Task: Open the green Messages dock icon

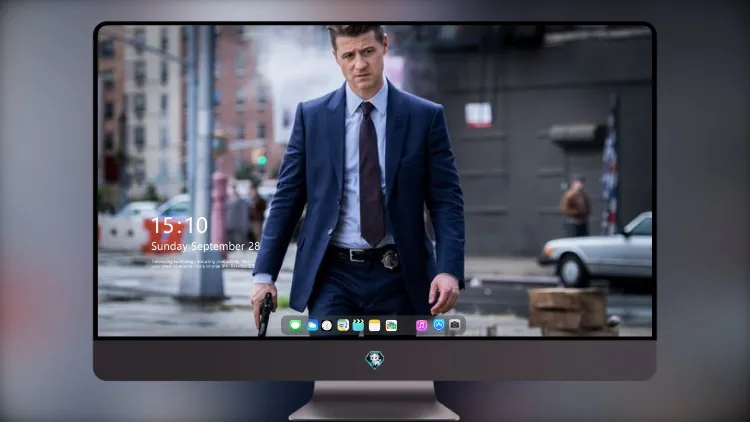Action: [x=295, y=325]
